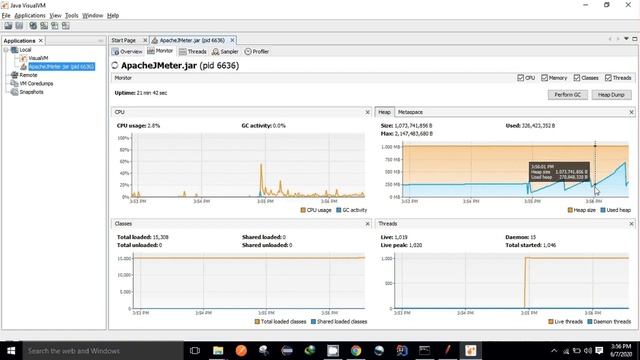Image resolution: width=640 pixels, height=360 pixels.
Task: Click the Windows search box on the taskbar
Action: [103, 351]
